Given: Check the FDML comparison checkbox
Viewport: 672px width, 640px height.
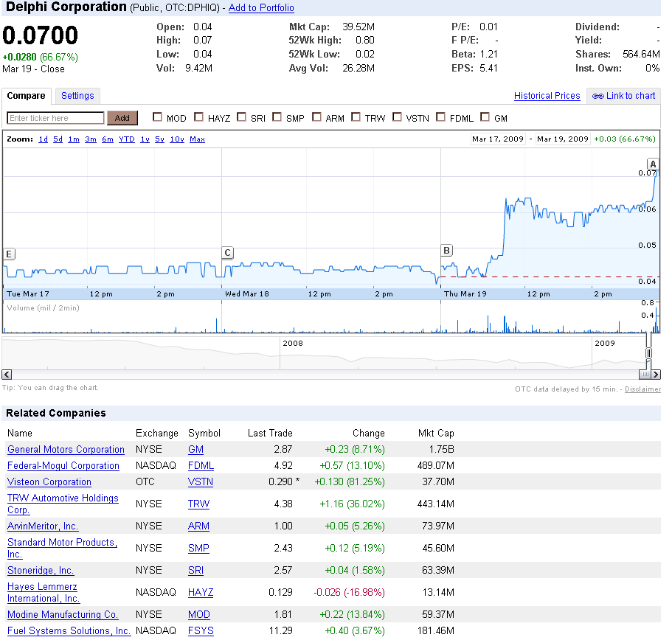Looking at the screenshot, I should [x=440, y=117].
